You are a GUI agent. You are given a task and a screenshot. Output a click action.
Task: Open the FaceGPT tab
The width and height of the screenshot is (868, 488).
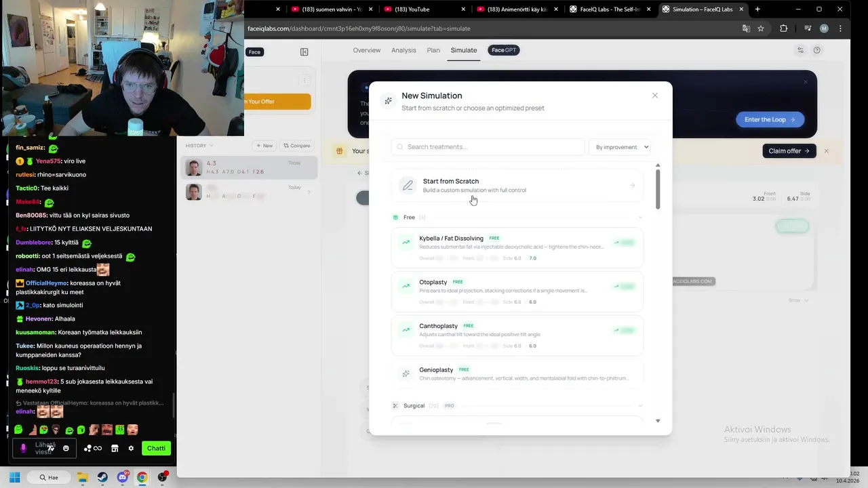pos(504,50)
